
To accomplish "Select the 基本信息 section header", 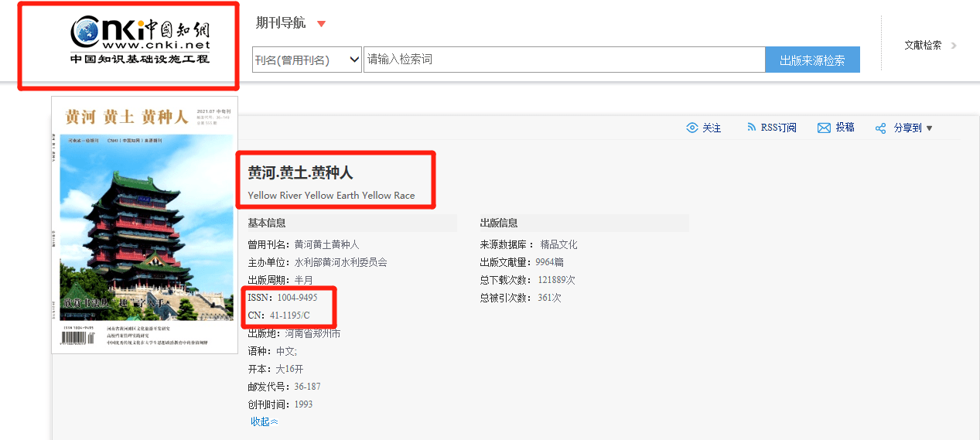I will 267,223.
